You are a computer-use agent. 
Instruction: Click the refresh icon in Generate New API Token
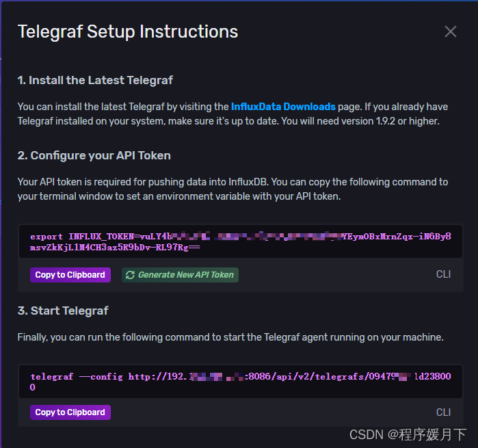click(x=130, y=275)
